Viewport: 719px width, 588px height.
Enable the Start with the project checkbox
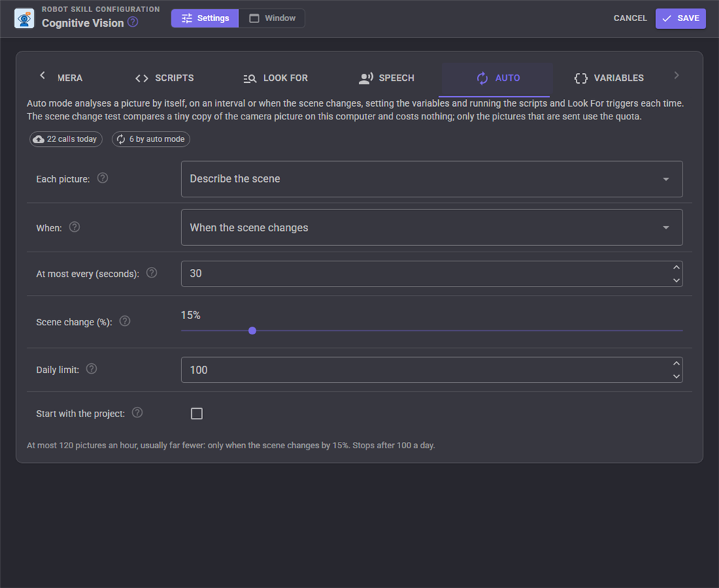pos(197,414)
